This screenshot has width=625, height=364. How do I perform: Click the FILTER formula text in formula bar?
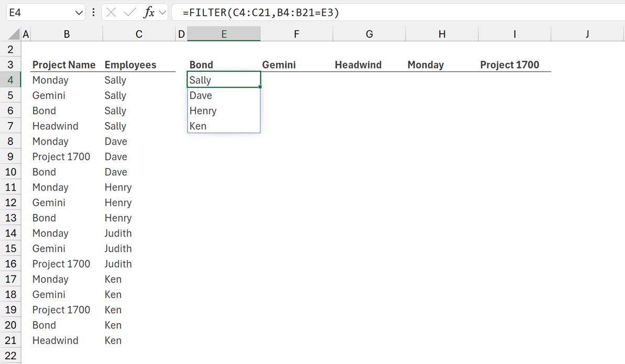261,13
